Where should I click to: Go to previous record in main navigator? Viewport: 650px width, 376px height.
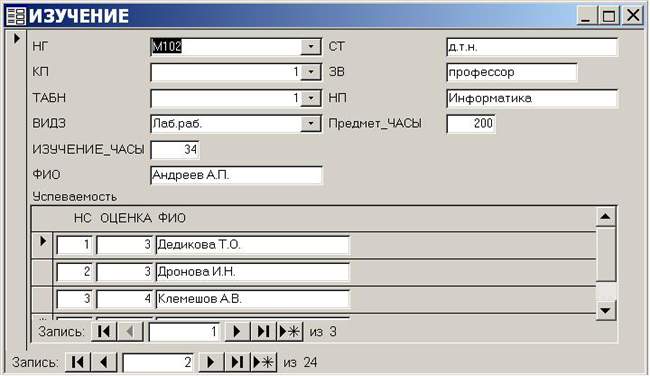pyautogui.click(x=104, y=362)
